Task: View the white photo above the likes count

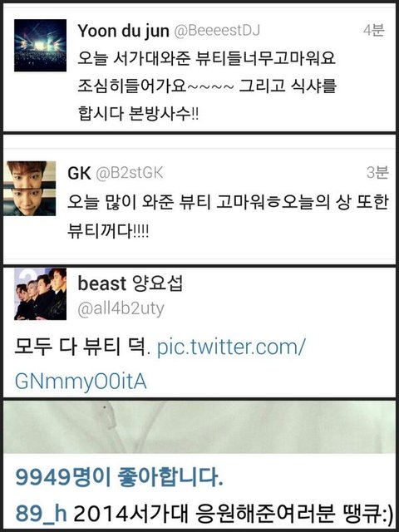Action: coord(199,427)
